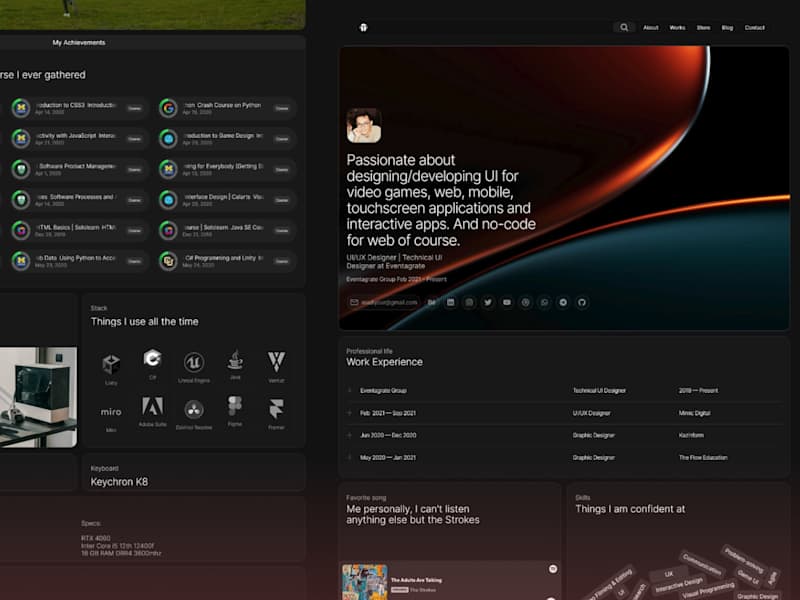The width and height of the screenshot is (800, 600).
Task: Open the Introduction to CSS3 certificate button
Action: 134,108
